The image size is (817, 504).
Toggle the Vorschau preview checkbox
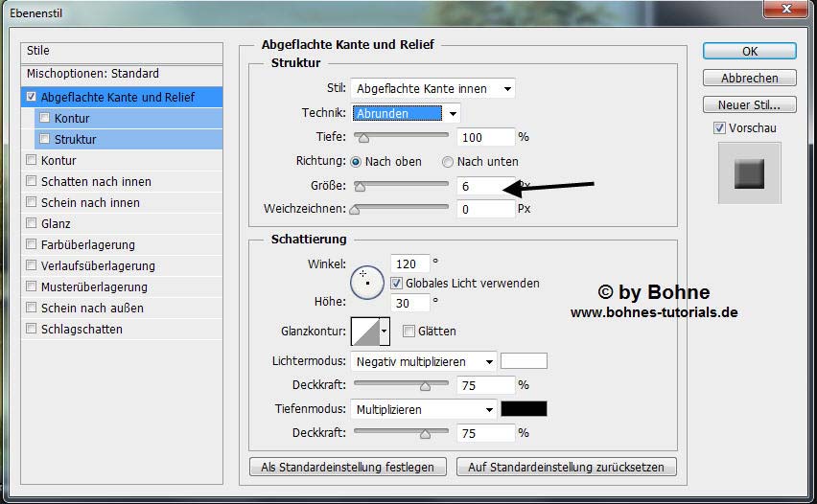point(719,127)
